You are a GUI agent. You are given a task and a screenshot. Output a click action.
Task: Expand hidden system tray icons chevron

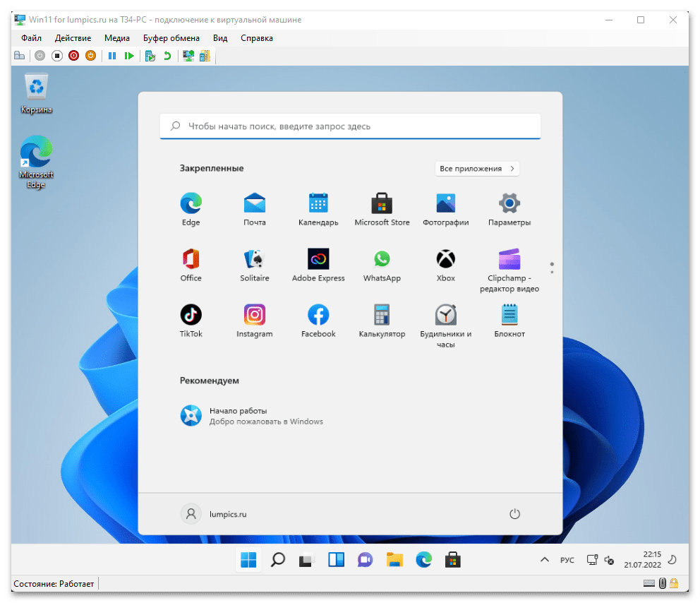(x=544, y=560)
